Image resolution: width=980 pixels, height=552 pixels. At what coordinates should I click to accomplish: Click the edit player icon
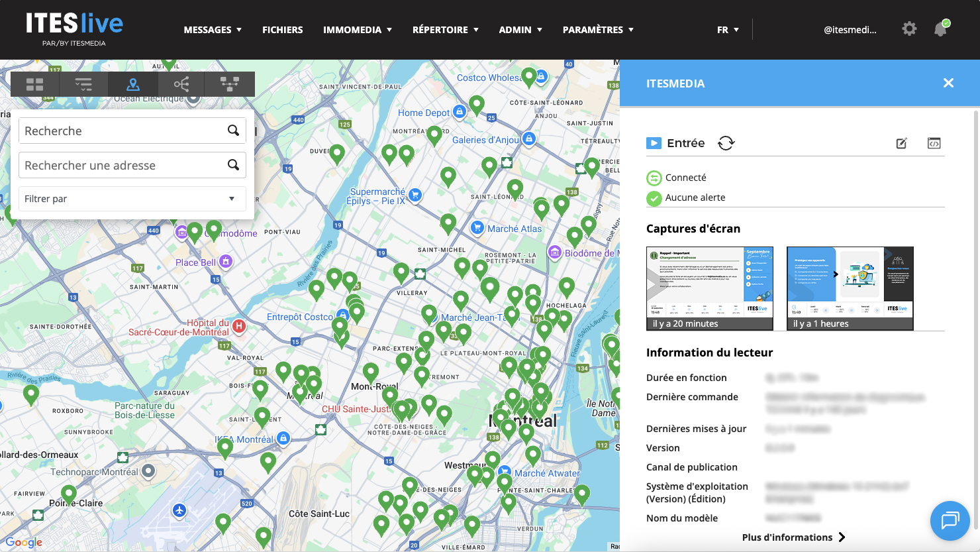click(901, 143)
